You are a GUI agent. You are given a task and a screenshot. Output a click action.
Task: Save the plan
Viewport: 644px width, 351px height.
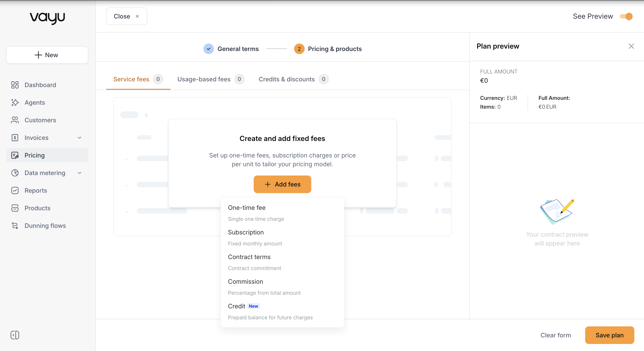610,335
